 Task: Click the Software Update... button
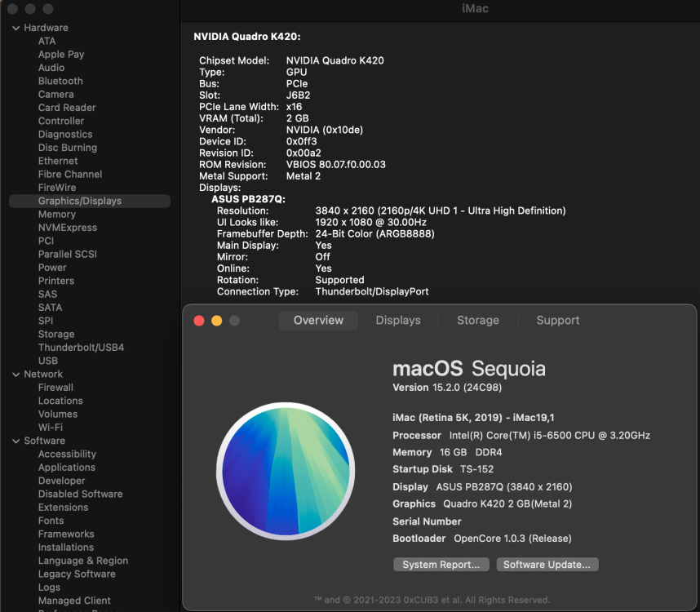coord(547,565)
